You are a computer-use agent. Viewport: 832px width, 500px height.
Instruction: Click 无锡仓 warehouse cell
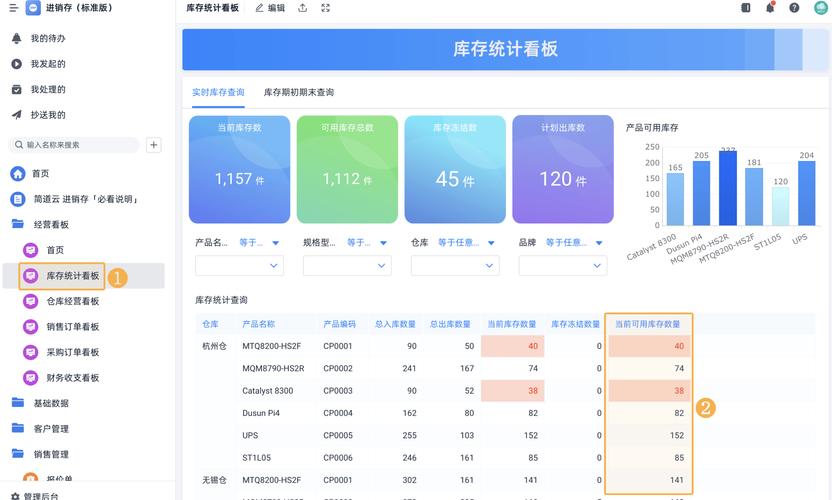tap(214, 480)
